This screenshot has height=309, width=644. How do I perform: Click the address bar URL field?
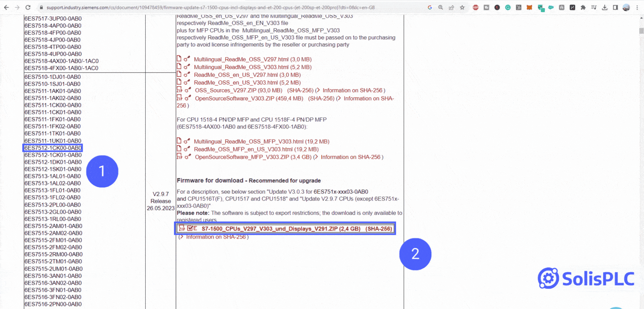click(x=210, y=7)
